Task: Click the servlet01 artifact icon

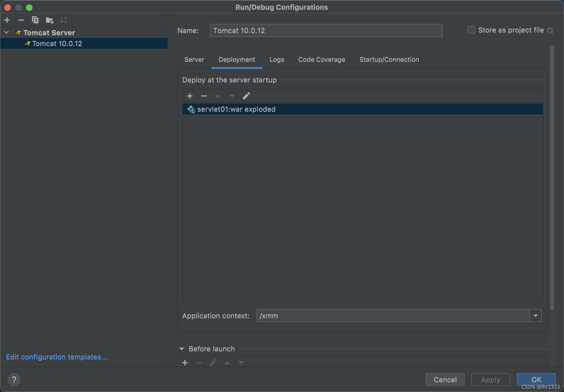Action: [x=191, y=109]
